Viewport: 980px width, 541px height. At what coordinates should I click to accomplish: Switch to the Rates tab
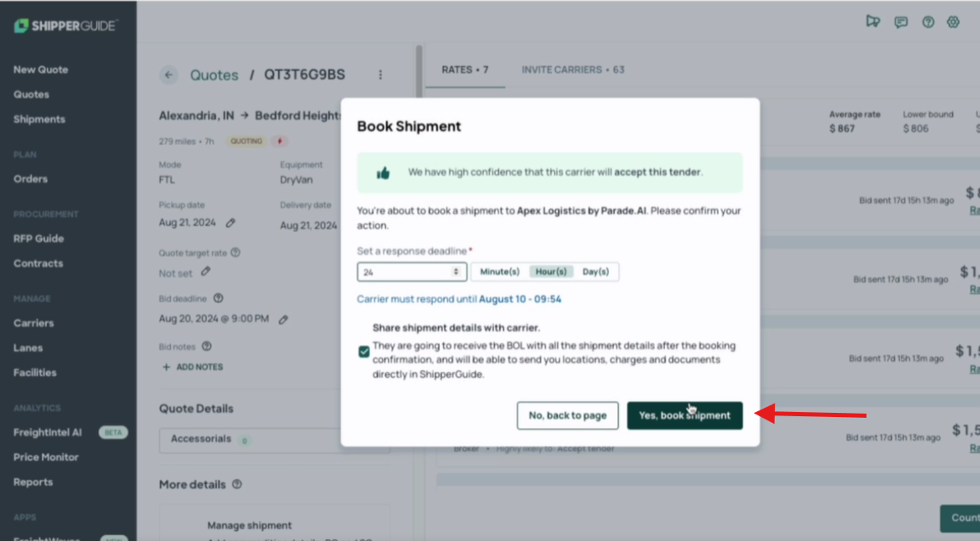pos(465,70)
